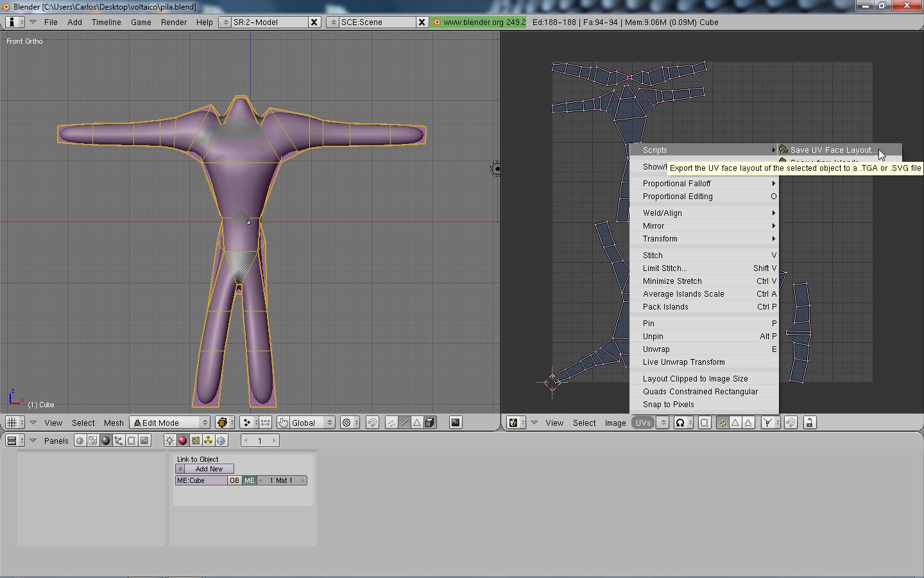
Task: Show Texture buttons sub-context
Action: [x=196, y=441]
